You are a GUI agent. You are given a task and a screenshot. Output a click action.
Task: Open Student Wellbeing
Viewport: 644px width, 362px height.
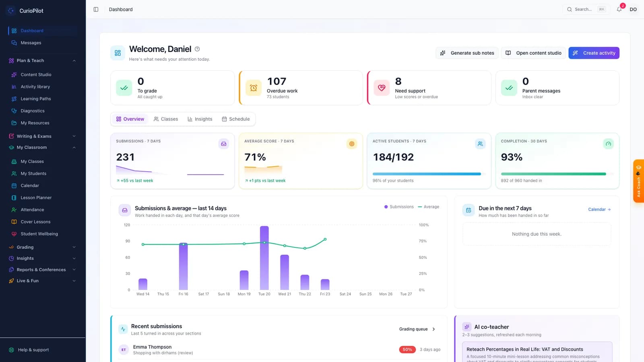click(x=43, y=234)
